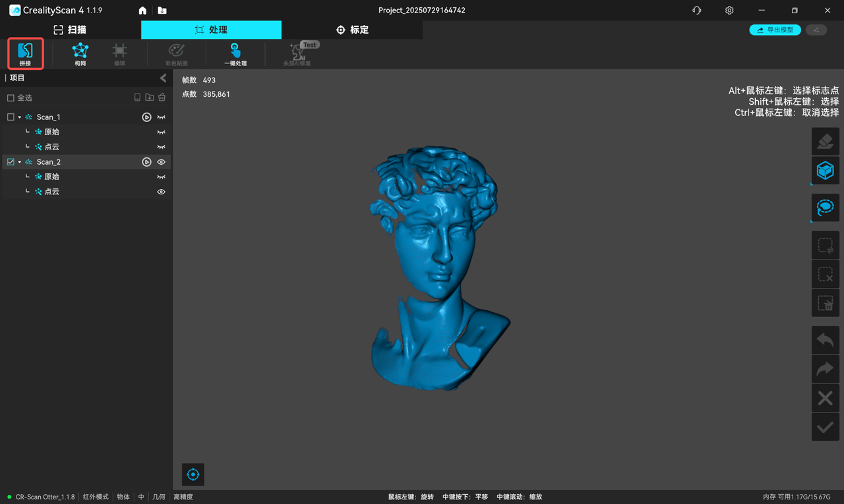Click the CR-Scan Otter_1.1.8 device status
Image resolution: width=844 pixels, height=504 pixels.
click(x=45, y=497)
